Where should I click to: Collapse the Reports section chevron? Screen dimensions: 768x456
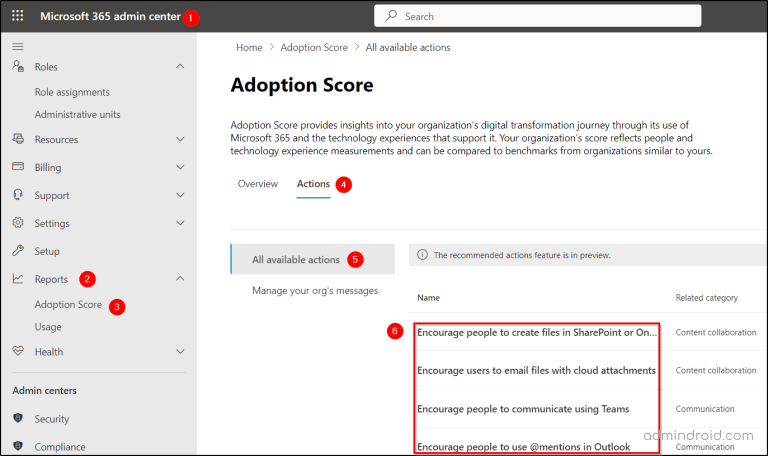[180, 278]
